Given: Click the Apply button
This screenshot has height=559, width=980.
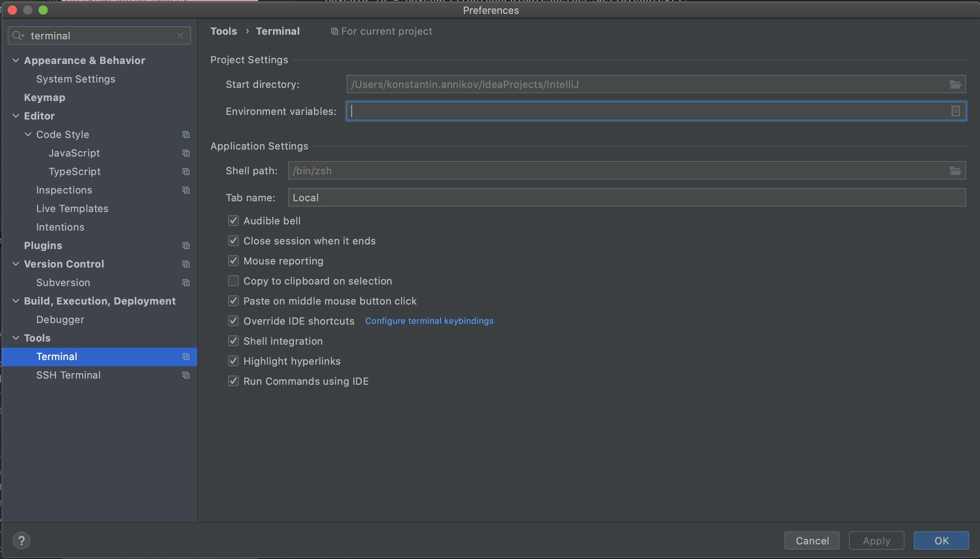Looking at the screenshot, I should pyautogui.click(x=876, y=540).
